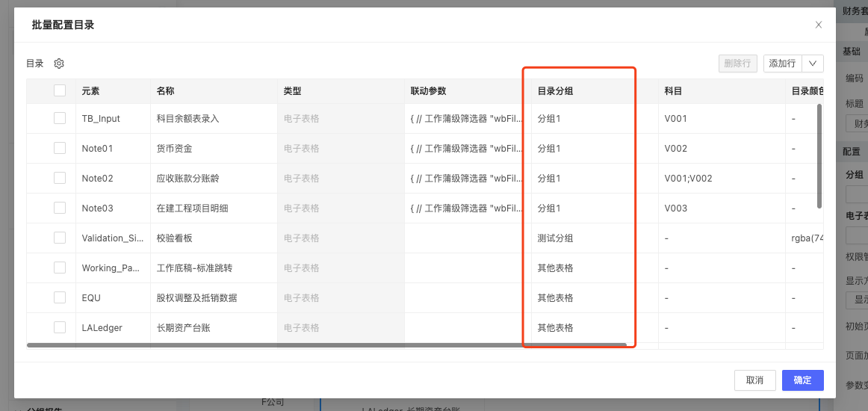Edit 联动参数 cell of Note01 row
The width and height of the screenshot is (868, 411).
(465, 149)
